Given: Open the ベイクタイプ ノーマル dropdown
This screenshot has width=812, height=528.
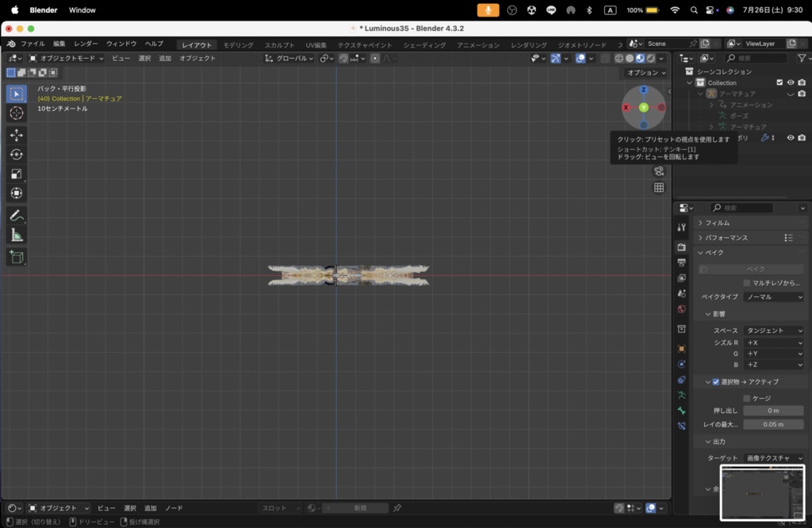Looking at the screenshot, I should pyautogui.click(x=774, y=297).
